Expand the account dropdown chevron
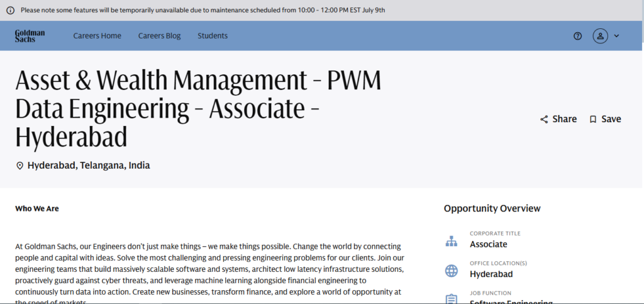Viewport: 644px width, 304px height. pyautogui.click(x=616, y=36)
